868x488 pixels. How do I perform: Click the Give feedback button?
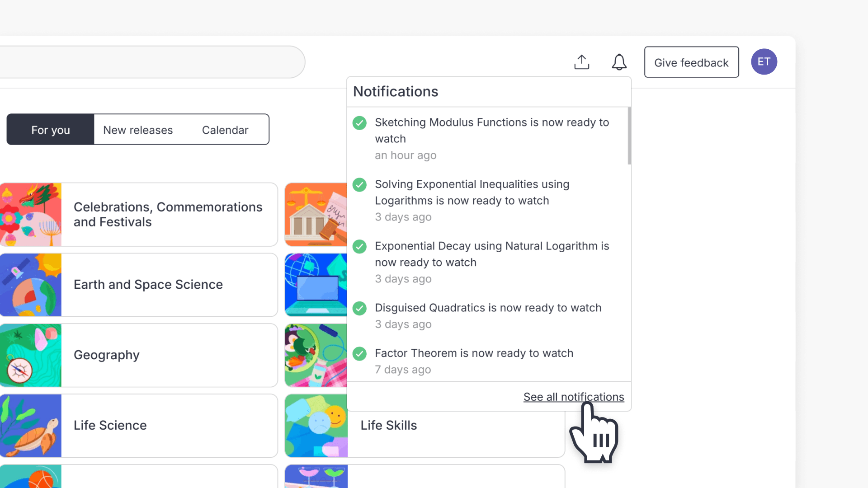pyautogui.click(x=691, y=62)
